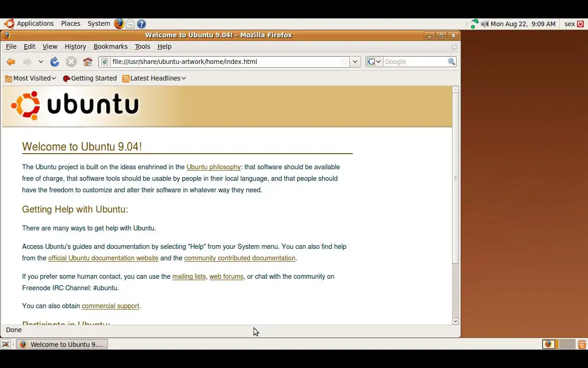Open the back/forward history dropdown arrow
Viewport: 588px width, 368px height.
coord(40,62)
